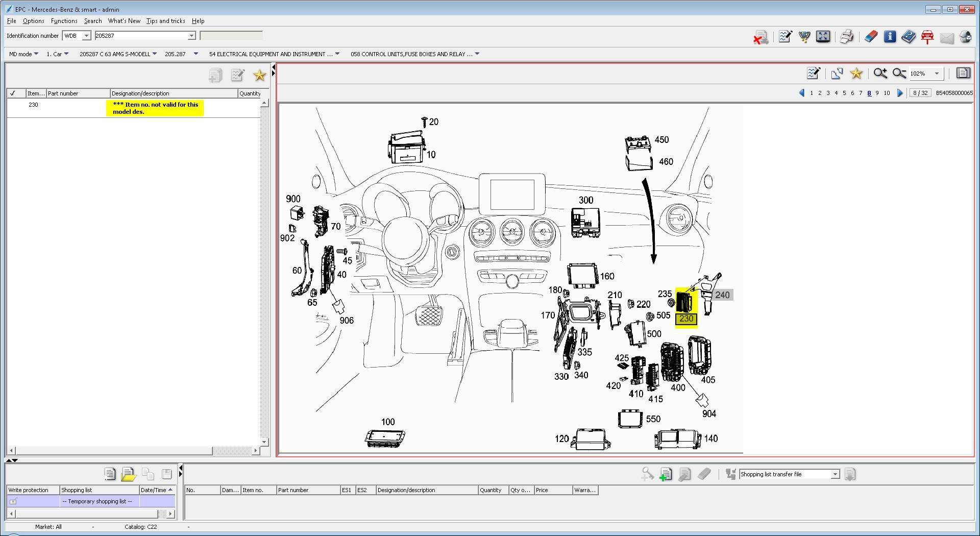Open the Tips and tricks menu
Viewport: 980px width, 536px height.
pyautogui.click(x=165, y=21)
